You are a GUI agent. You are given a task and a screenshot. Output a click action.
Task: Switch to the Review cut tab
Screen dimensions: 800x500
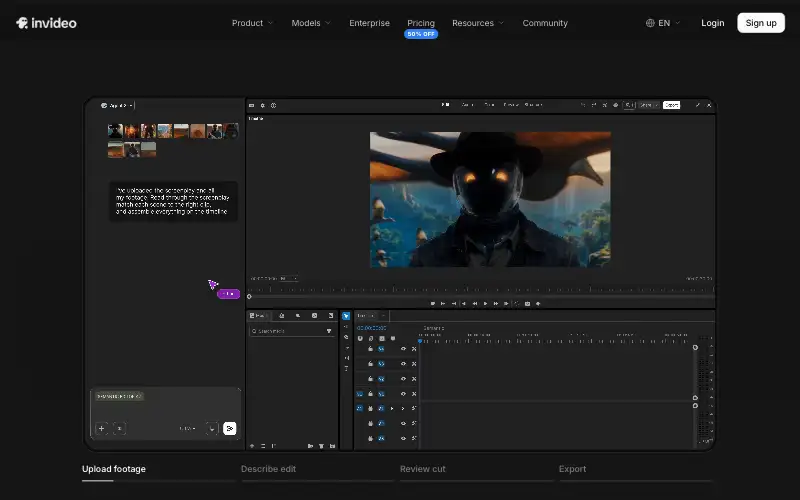[x=422, y=469]
